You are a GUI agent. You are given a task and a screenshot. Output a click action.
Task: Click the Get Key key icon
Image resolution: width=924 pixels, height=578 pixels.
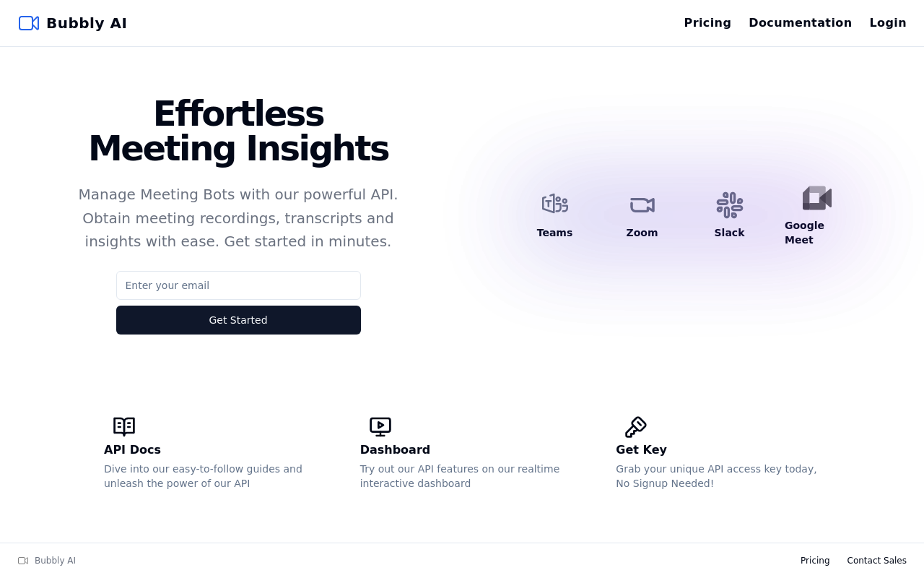[x=636, y=427]
